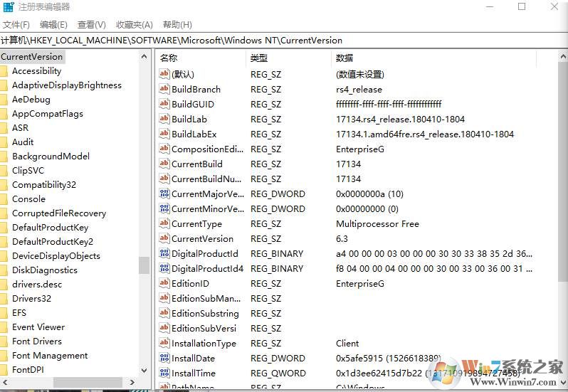The width and height of the screenshot is (568, 392).
Task: Select the DeviceDisplayObjects key
Action: (56, 256)
